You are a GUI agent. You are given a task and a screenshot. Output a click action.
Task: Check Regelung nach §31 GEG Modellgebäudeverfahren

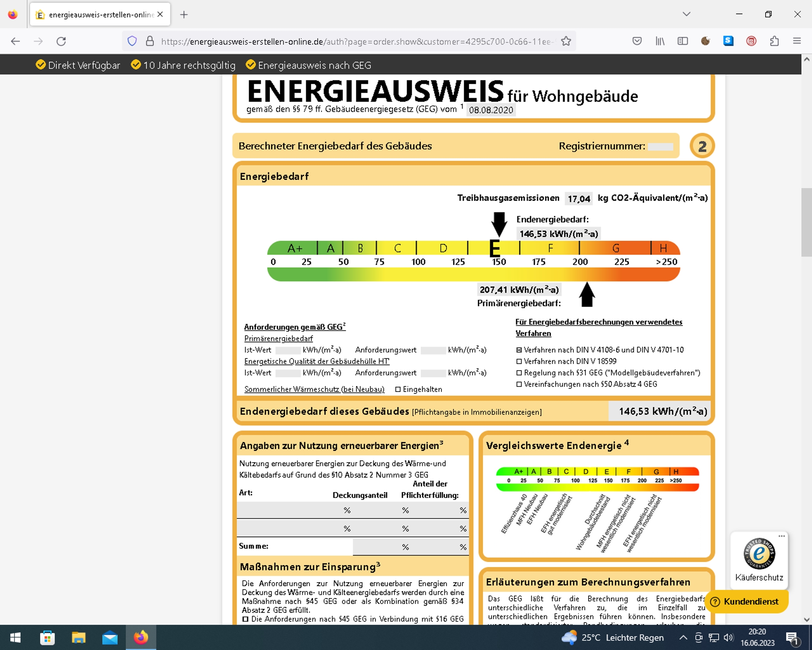tap(519, 373)
